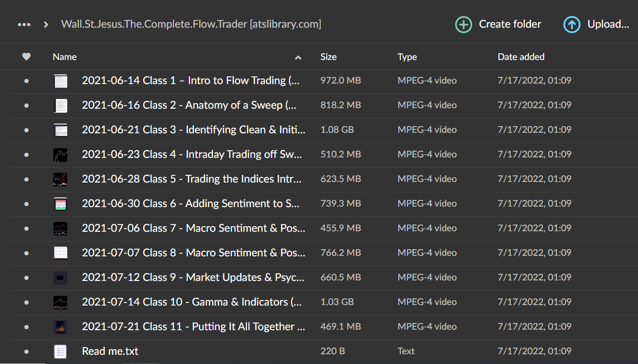Click the document icon for Class 1
This screenshot has height=364, width=638.
point(61,80)
